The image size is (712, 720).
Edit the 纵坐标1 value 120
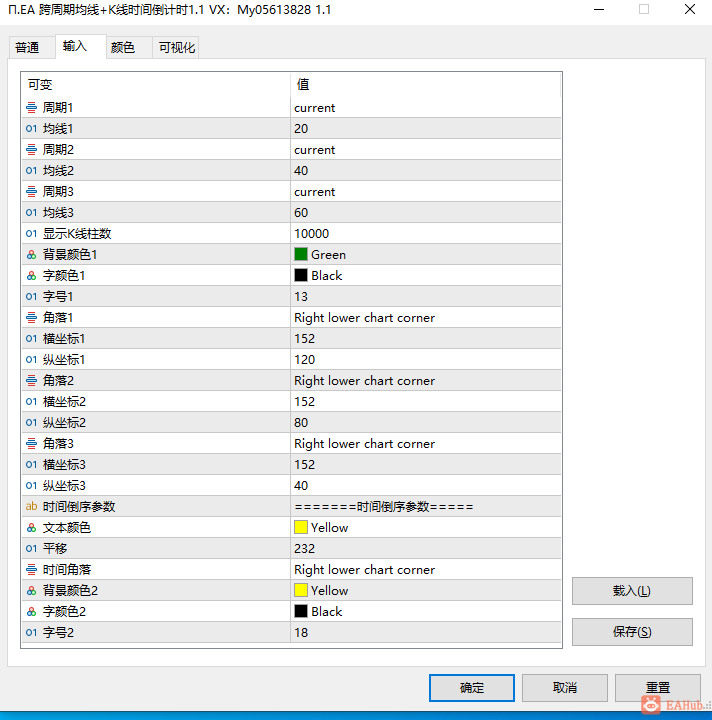426,360
